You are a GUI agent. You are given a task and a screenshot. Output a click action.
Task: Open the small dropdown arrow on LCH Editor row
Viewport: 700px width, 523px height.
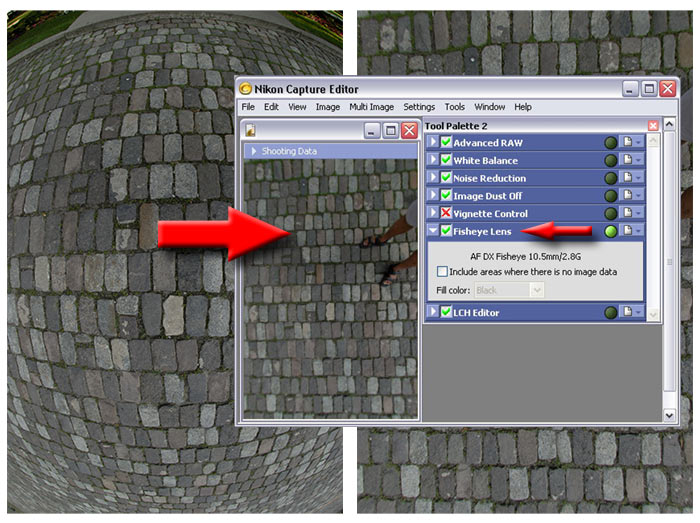(x=638, y=312)
